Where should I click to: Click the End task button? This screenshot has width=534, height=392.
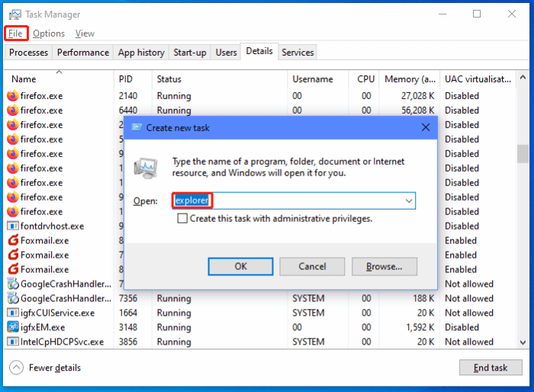[x=491, y=368]
